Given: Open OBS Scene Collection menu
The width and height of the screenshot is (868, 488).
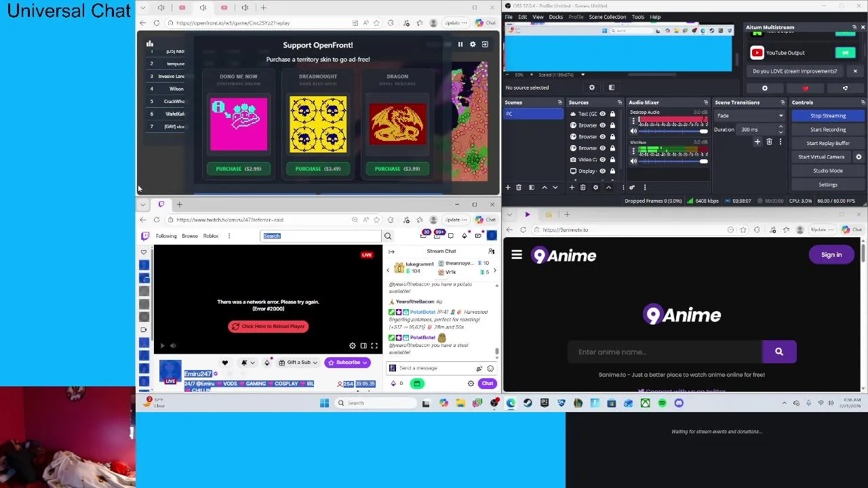Looking at the screenshot, I should tap(608, 17).
